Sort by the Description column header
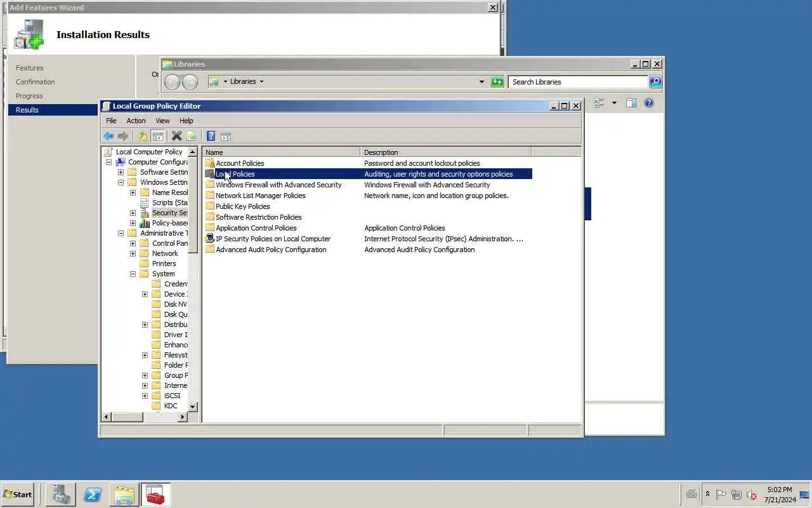Image resolution: width=812 pixels, height=508 pixels. [445, 152]
